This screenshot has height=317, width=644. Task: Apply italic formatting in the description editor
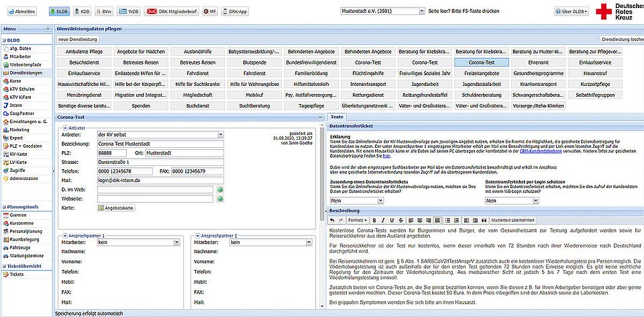(384, 220)
